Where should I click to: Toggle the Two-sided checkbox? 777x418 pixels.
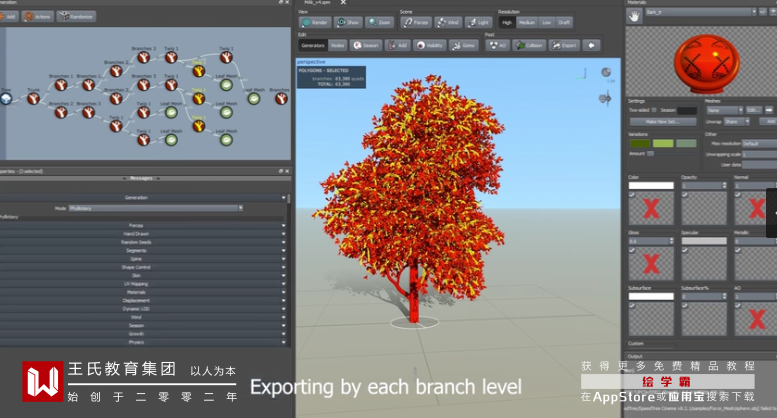click(x=654, y=110)
